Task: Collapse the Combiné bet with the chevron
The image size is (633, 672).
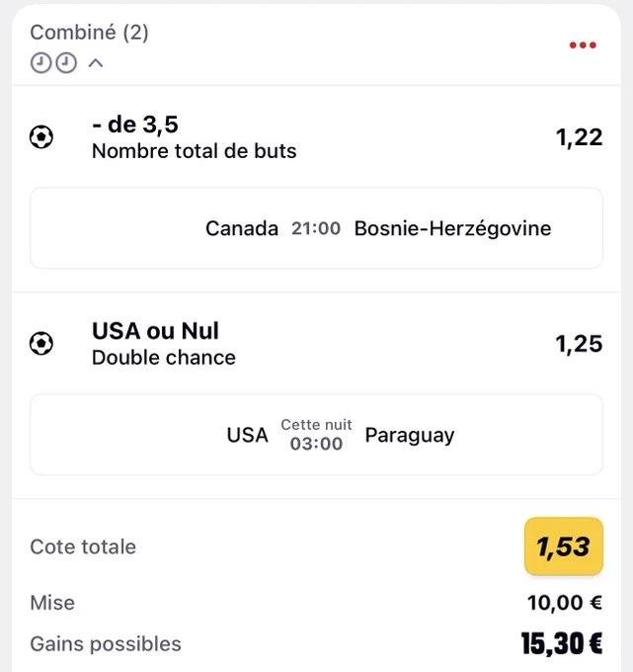Action: pyautogui.click(x=96, y=63)
